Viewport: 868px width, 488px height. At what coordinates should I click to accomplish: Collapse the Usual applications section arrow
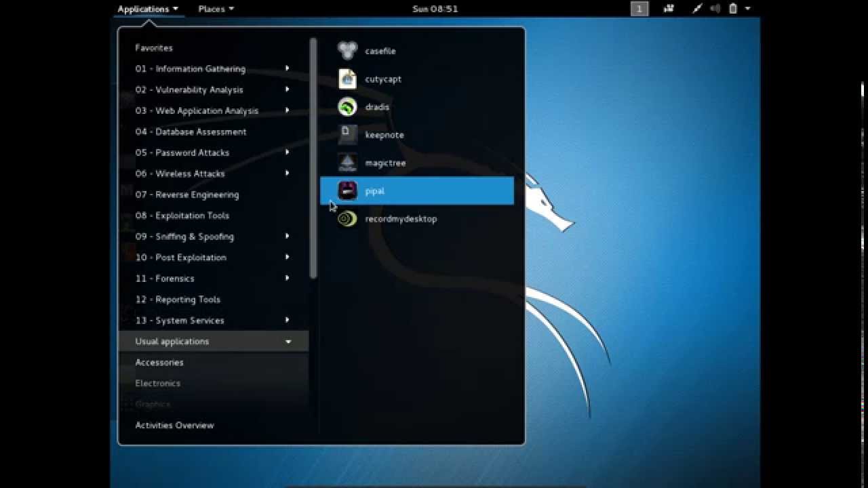click(288, 342)
